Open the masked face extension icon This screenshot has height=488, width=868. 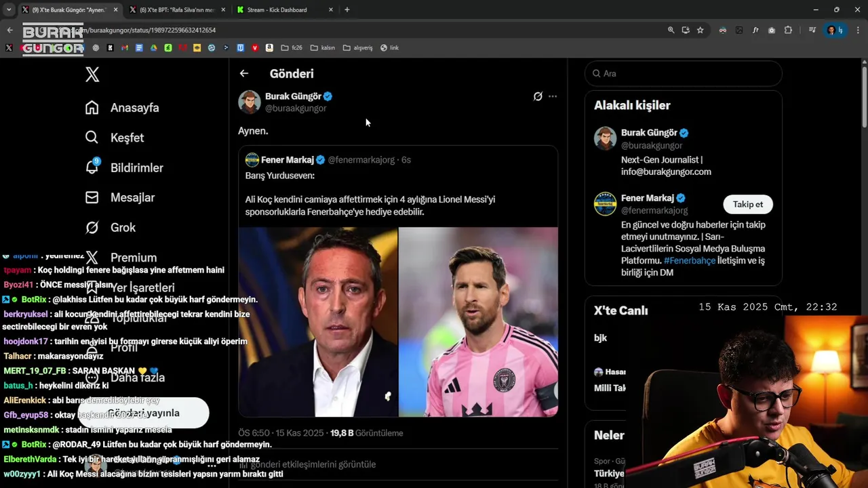723,30
